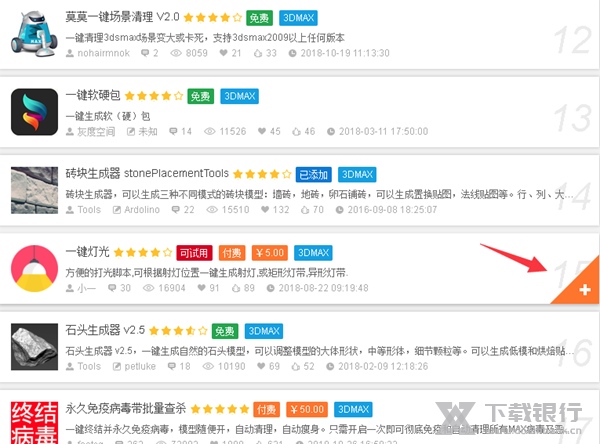
Task: Open the 莫莫一键场景清理 V2.0 title link
Action: [122, 17]
